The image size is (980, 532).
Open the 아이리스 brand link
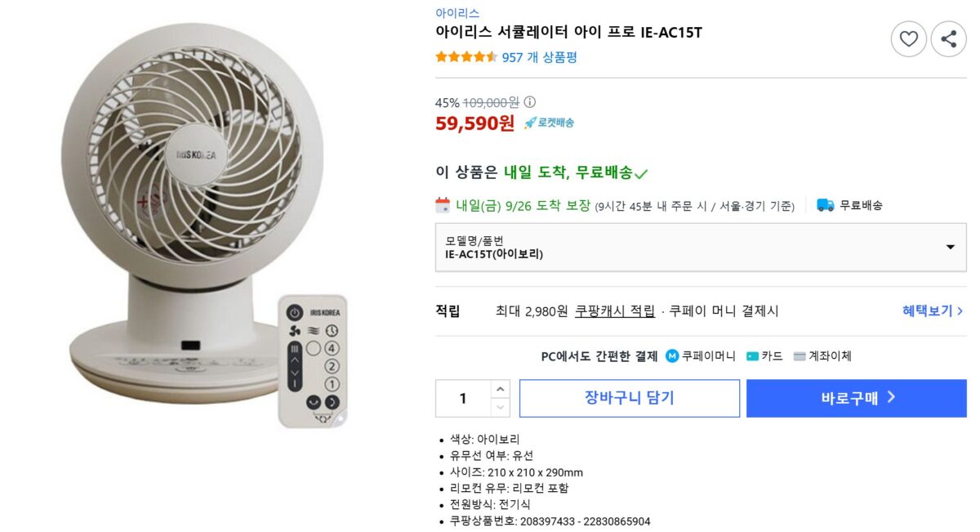[457, 13]
